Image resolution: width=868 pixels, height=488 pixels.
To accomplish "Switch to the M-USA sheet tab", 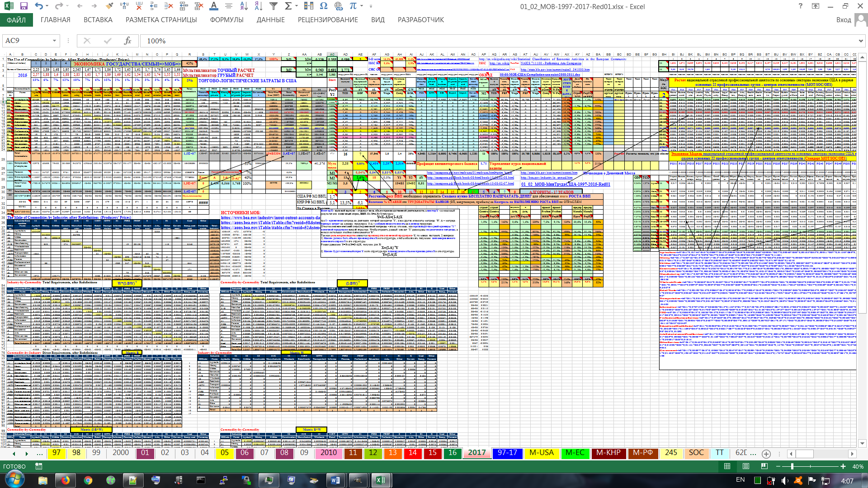I will (541, 453).
